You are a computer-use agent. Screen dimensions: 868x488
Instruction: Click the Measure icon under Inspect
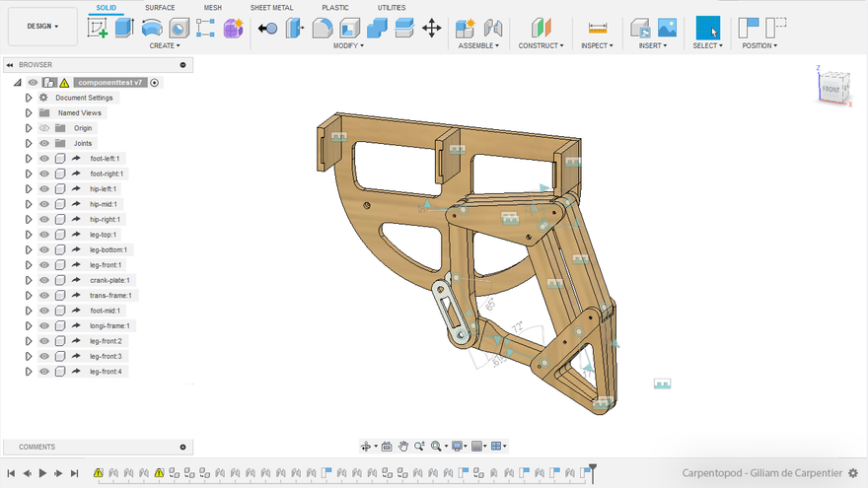(x=597, y=28)
